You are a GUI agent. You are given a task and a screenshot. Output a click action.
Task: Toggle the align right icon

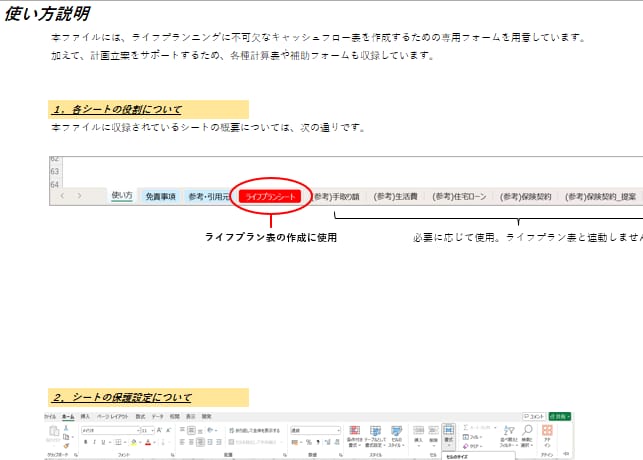click(200, 442)
